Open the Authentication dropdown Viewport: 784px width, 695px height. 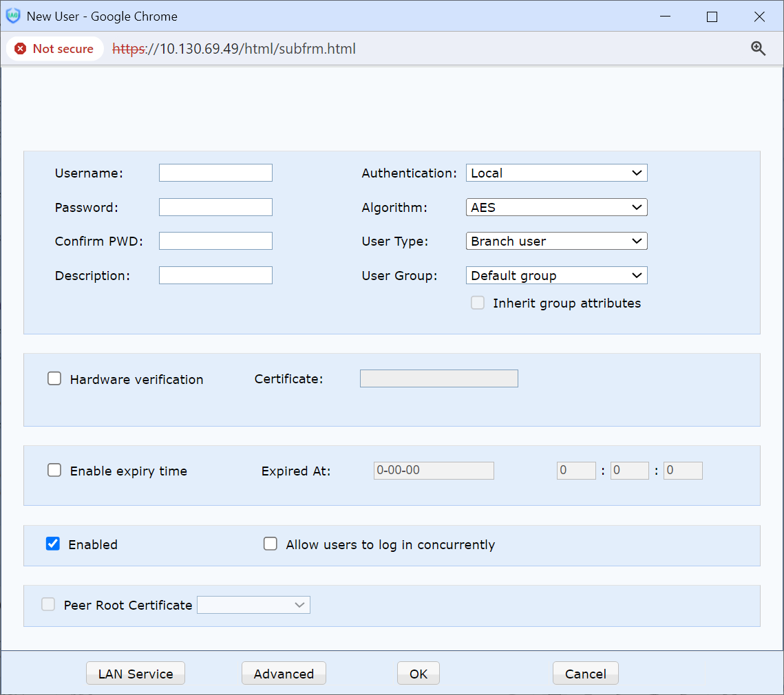click(556, 173)
